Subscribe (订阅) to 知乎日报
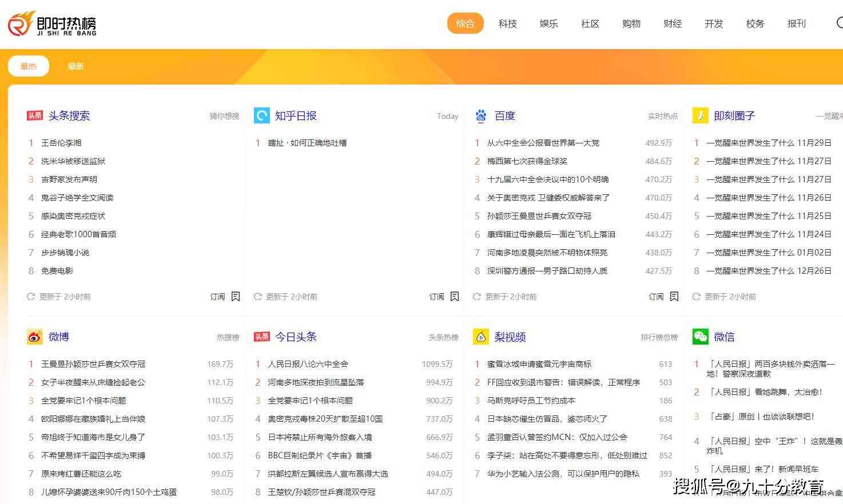The width and height of the screenshot is (843, 504). [x=436, y=297]
